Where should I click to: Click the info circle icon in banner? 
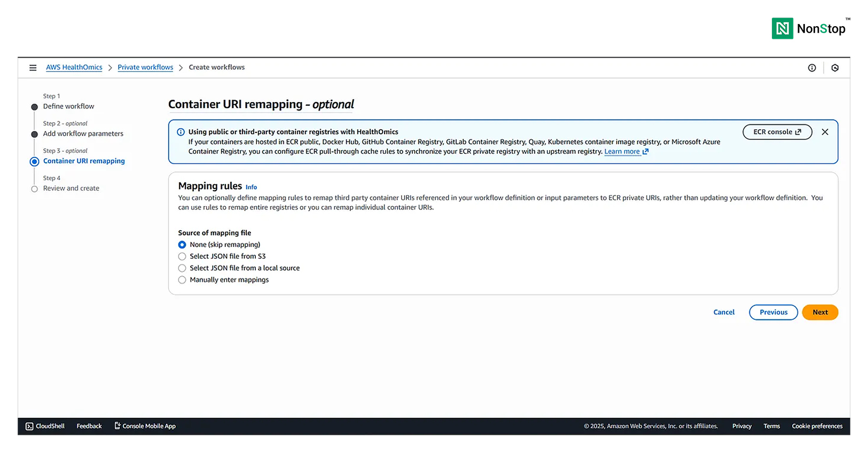pyautogui.click(x=181, y=132)
